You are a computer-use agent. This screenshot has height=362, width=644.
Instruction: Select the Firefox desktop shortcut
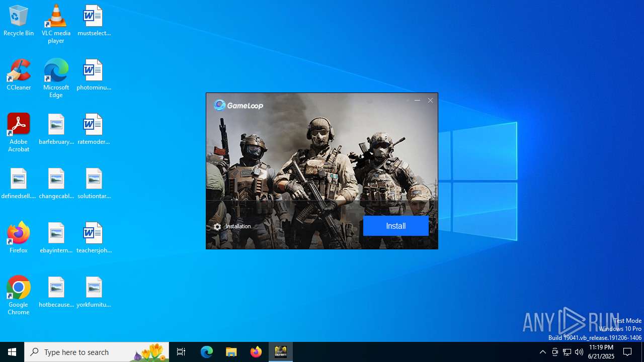[19, 238]
